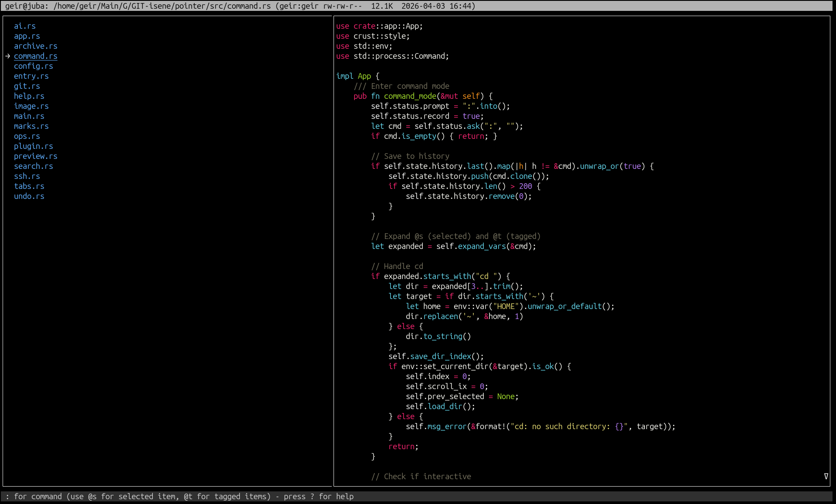Viewport: 836px width, 504px height.
Task: Select app.rs in the file list
Action: click(27, 36)
